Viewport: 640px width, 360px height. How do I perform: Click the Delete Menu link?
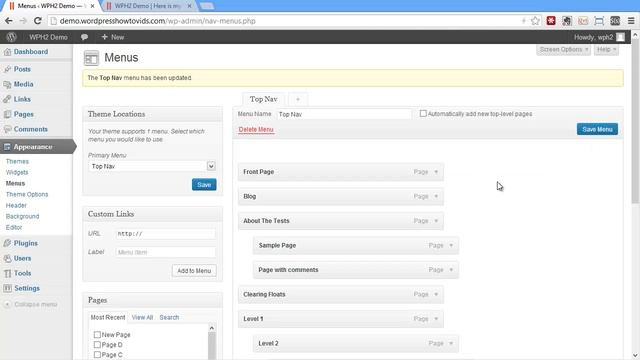tap(256, 129)
